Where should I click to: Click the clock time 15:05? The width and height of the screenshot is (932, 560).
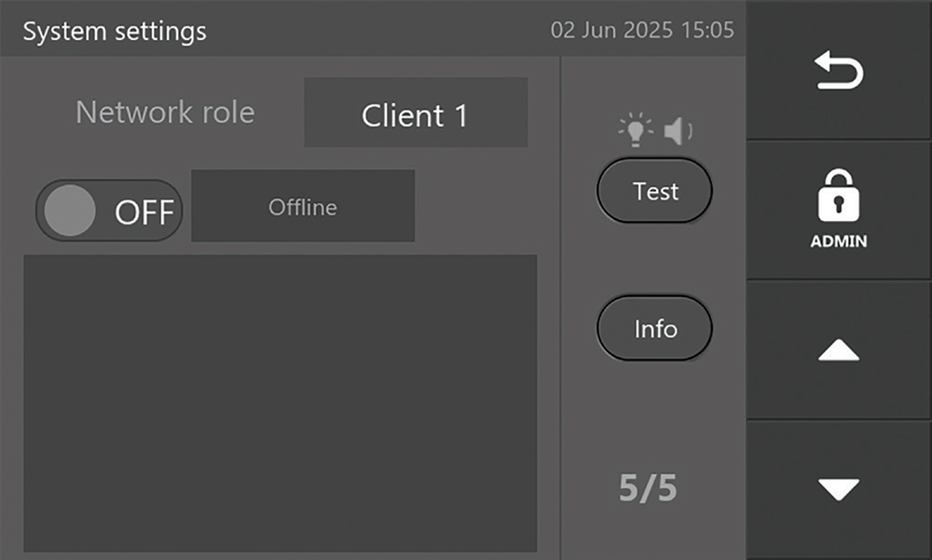click(x=708, y=31)
